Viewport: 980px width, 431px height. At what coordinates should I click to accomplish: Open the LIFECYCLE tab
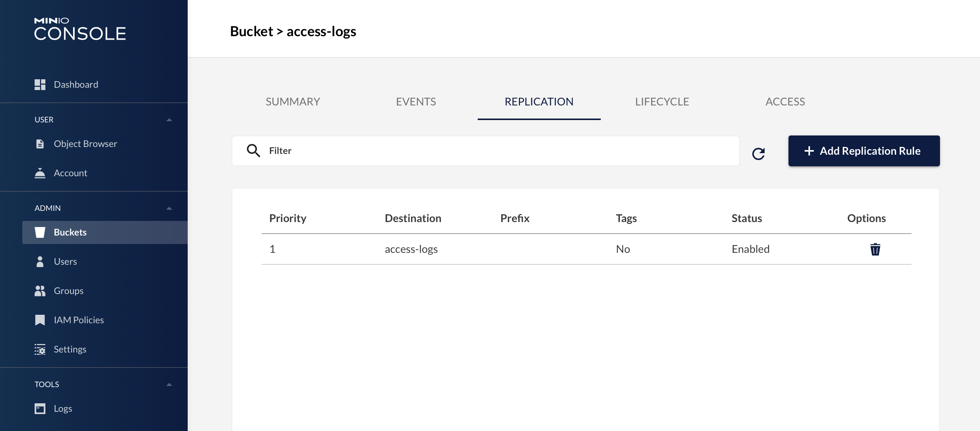(662, 102)
